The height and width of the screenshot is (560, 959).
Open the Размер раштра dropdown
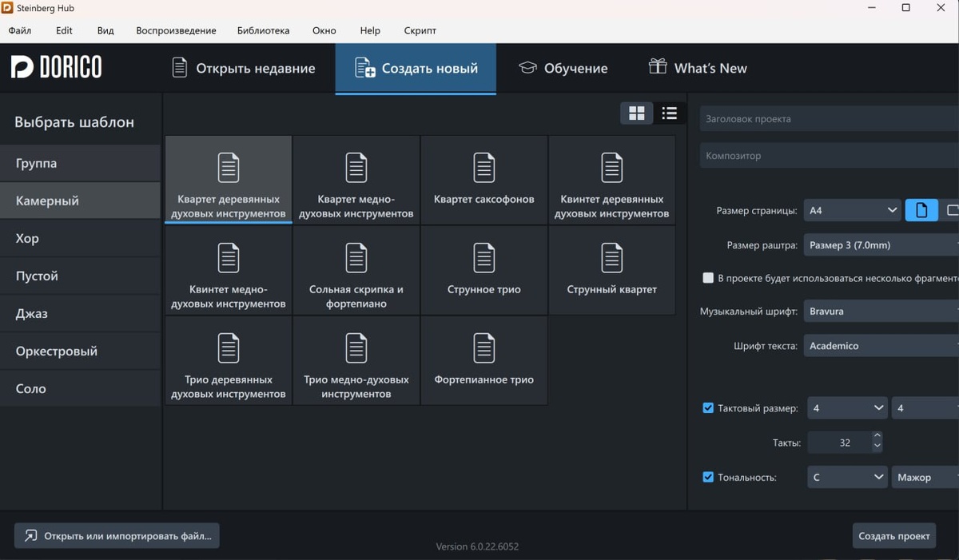click(x=881, y=245)
